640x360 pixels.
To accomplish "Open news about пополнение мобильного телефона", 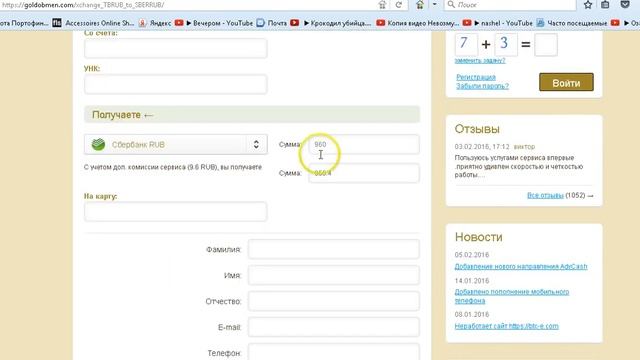I will (512, 296).
